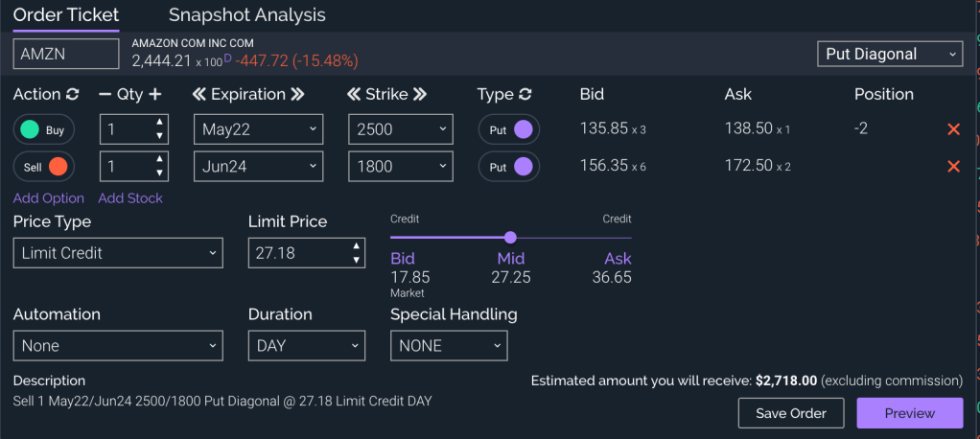
Task: Click next expiration double-right arrows
Action: pos(297,95)
